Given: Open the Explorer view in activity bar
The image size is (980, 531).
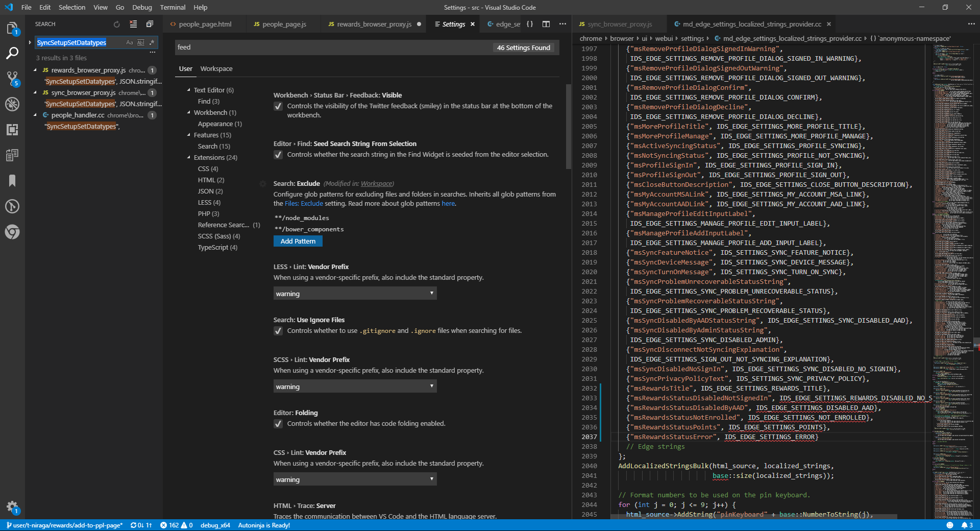Looking at the screenshot, I should 12,28.
